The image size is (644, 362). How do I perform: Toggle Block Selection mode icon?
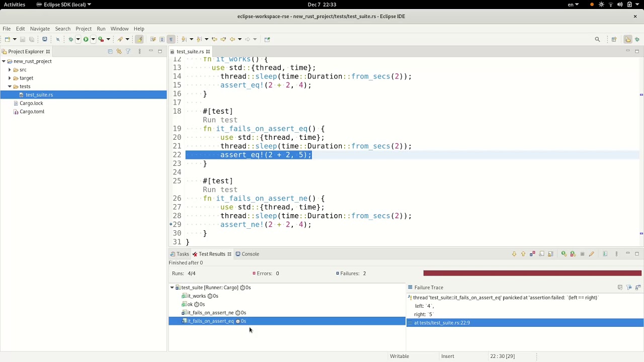[x=162, y=39]
